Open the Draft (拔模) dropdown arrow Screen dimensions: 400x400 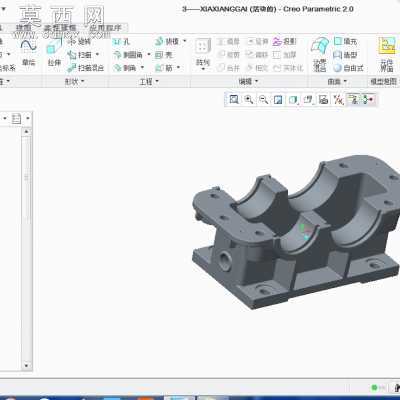184,41
